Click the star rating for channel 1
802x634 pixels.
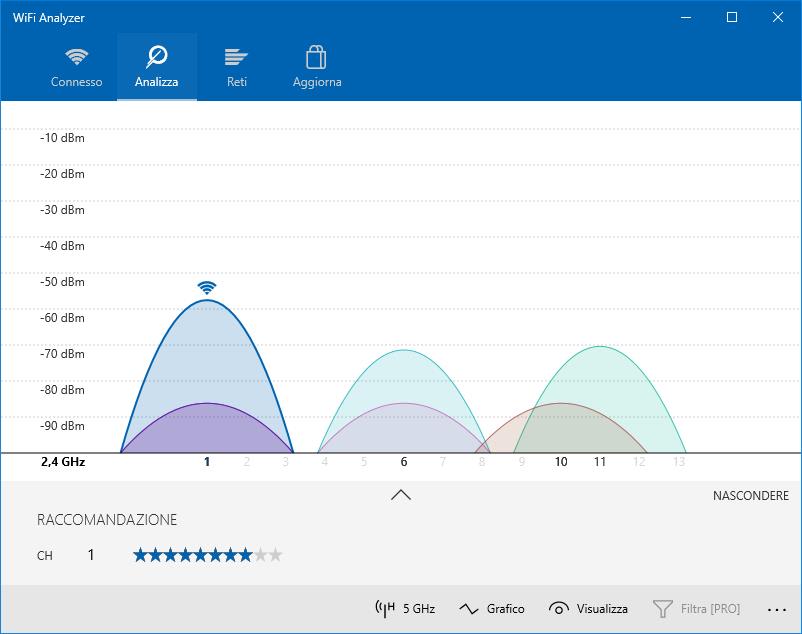click(208, 555)
